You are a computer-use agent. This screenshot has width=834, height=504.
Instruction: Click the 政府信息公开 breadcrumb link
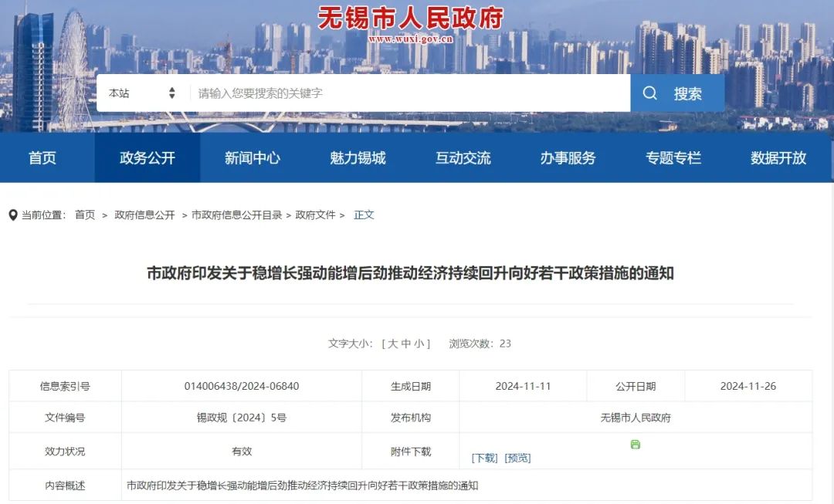144,215
